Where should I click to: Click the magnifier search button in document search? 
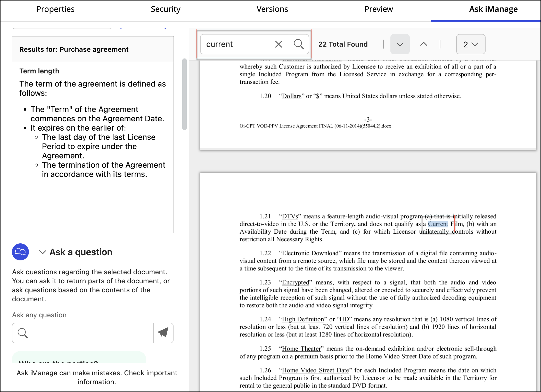point(299,44)
